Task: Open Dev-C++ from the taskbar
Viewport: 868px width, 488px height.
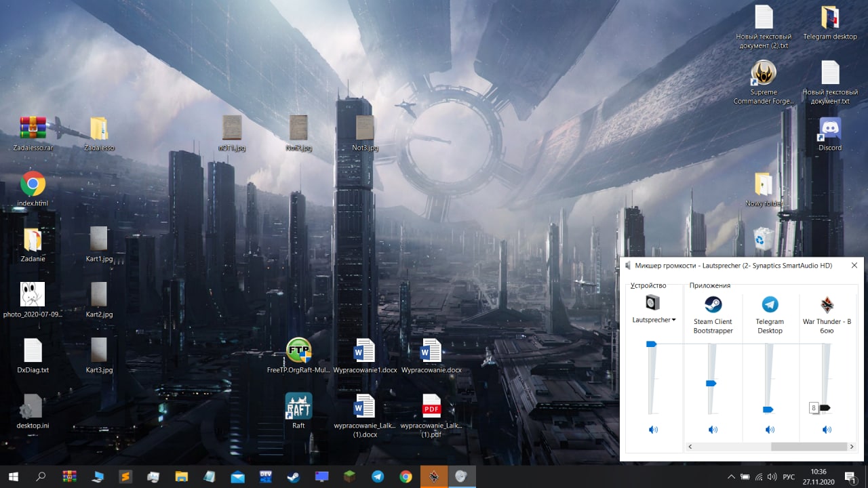Action: click(x=265, y=476)
